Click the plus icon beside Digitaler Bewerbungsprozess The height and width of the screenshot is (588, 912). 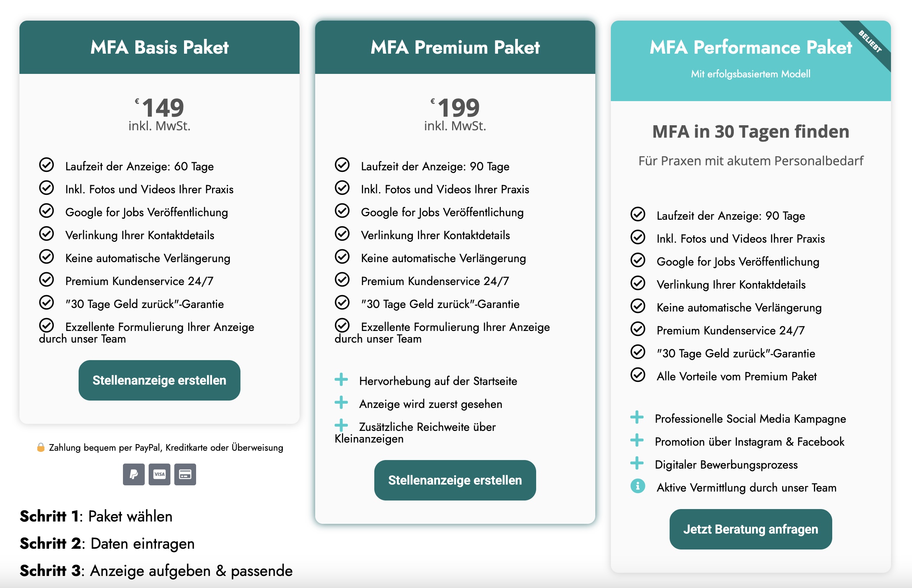(637, 463)
